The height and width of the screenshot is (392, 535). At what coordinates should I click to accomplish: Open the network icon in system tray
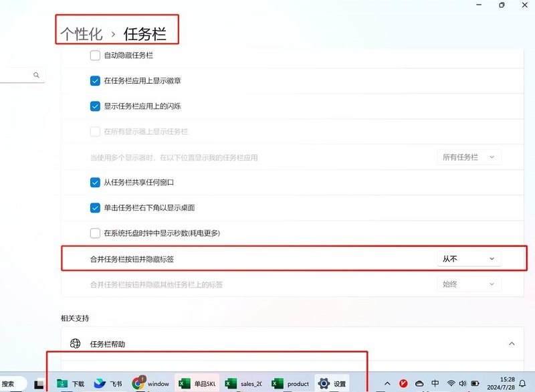tap(451, 383)
